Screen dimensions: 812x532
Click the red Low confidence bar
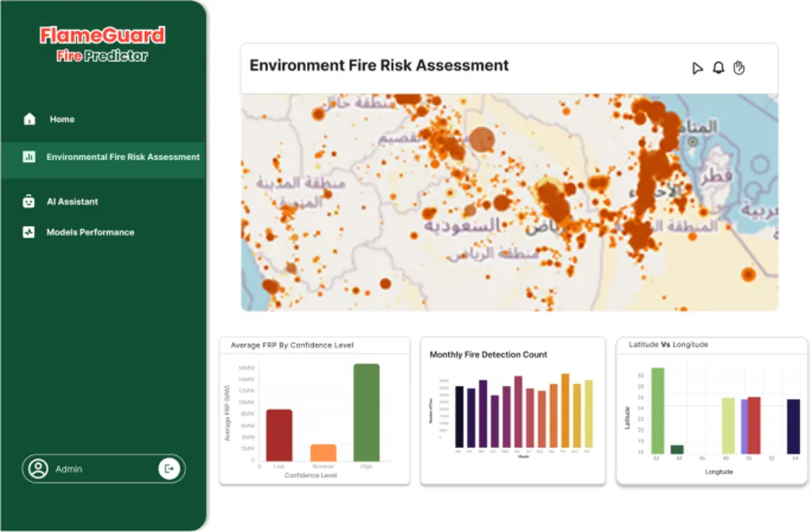[278, 434]
